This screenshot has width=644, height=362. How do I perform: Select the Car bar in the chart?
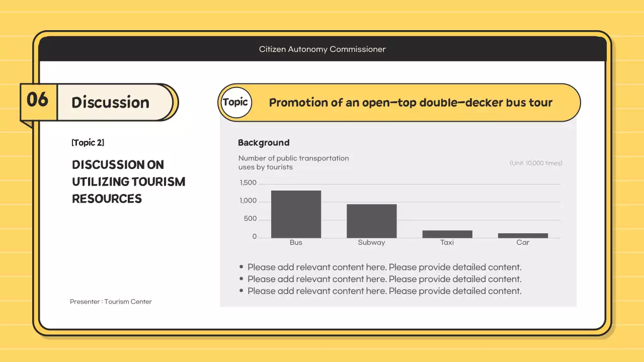click(523, 235)
